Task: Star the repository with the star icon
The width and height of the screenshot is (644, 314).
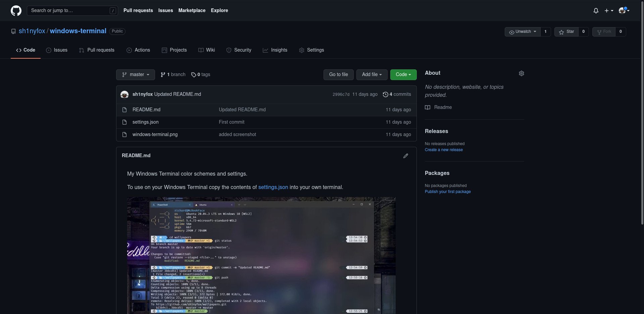Action: point(561,32)
